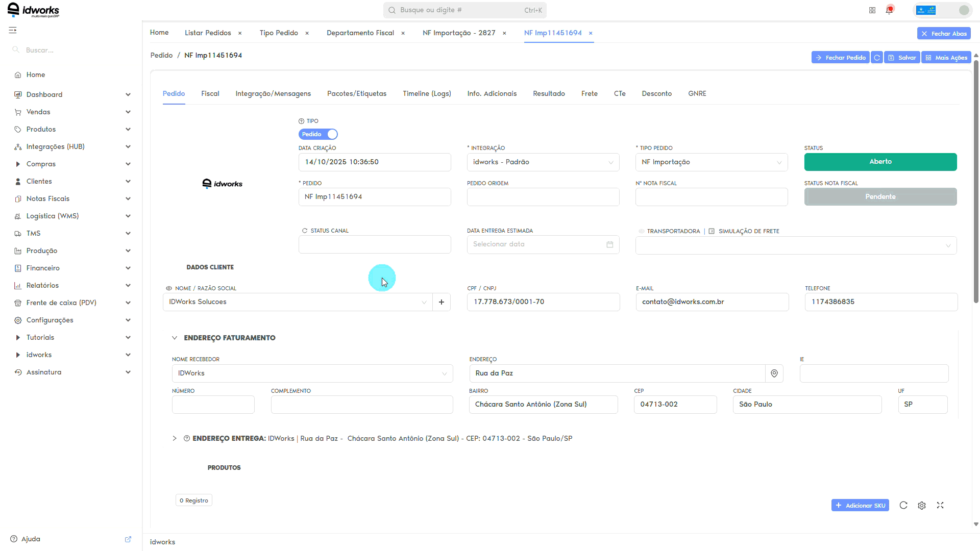Open Logística (WMS) in the sidebar
980x551 pixels.
(x=72, y=216)
